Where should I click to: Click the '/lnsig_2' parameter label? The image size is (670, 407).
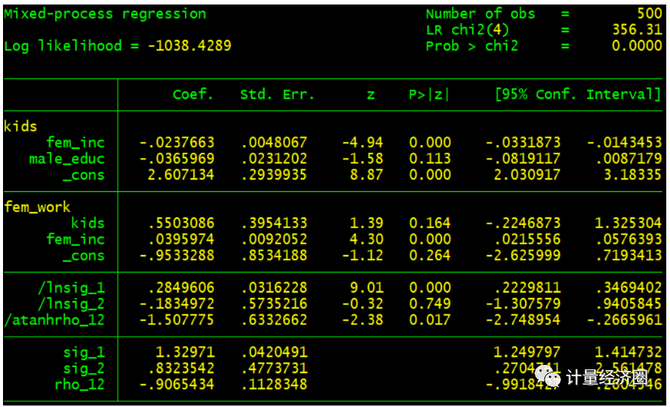pyautogui.click(x=71, y=304)
